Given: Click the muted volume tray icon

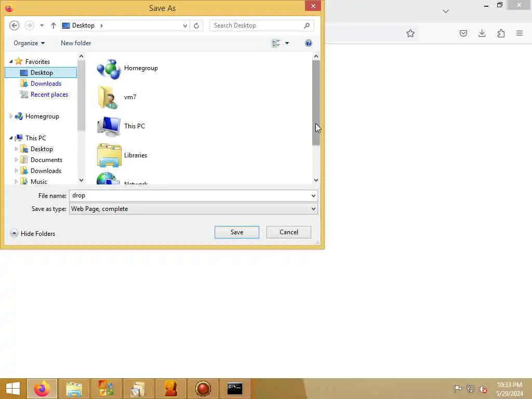Looking at the screenshot, I should pyautogui.click(x=483, y=389).
